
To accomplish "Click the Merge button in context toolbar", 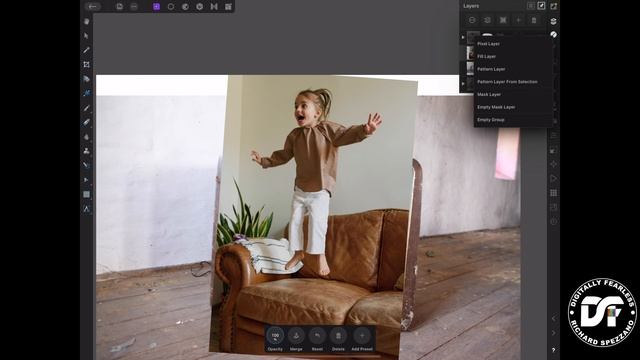I will coord(296,338).
